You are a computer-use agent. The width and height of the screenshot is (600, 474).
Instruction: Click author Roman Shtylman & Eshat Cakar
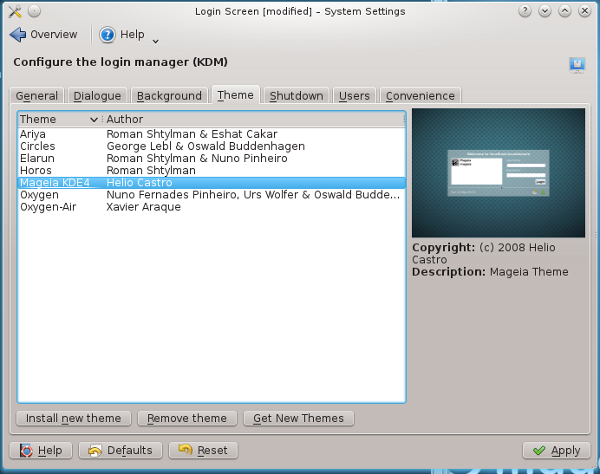coord(192,134)
